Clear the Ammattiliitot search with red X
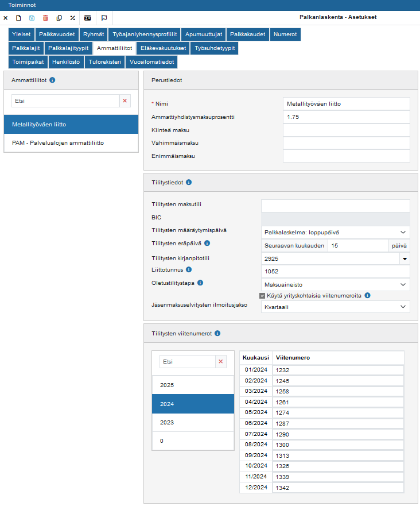The width and height of the screenshot is (420, 506). [125, 101]
